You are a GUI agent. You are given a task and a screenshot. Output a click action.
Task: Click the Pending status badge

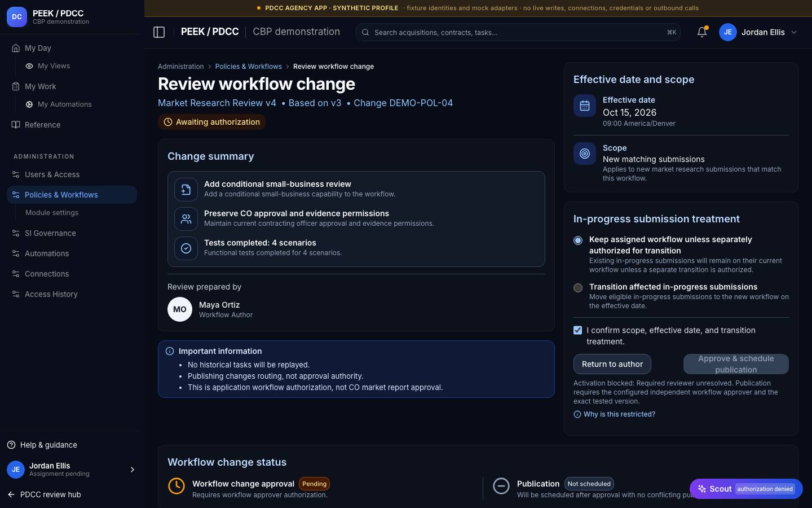pos(314,484)
